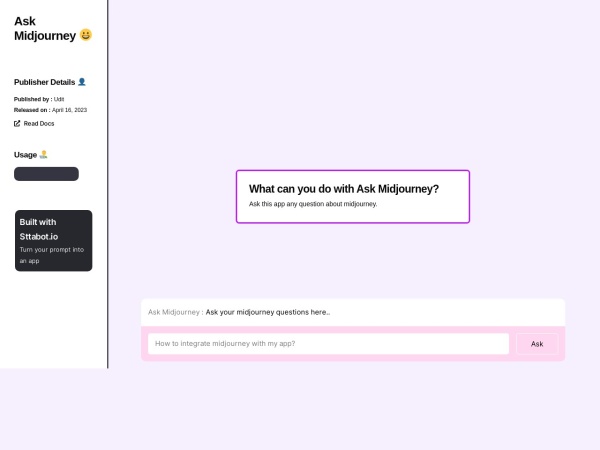Click 'Ask this app any question about midjourney.' text
The width and height of the screenshot is (600, 450).
point(313,204)
